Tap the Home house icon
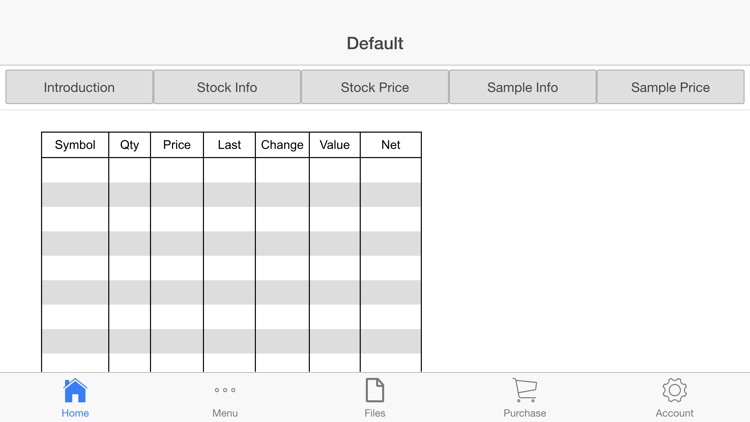The height and width of the screenshot is (422, 750). pos(75,390)
